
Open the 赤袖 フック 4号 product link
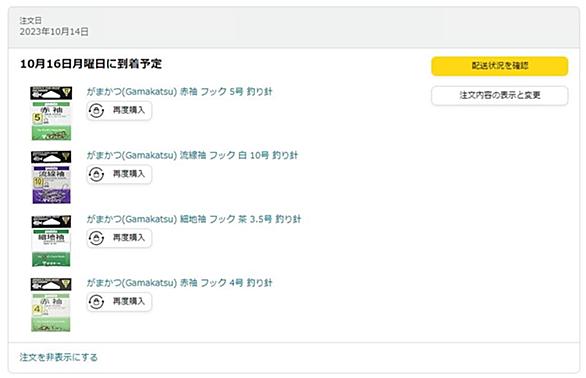click(179, 283)
